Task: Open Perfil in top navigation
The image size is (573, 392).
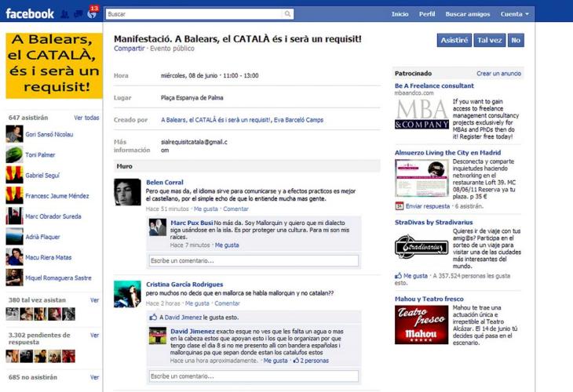Action: tap(427, 14)
